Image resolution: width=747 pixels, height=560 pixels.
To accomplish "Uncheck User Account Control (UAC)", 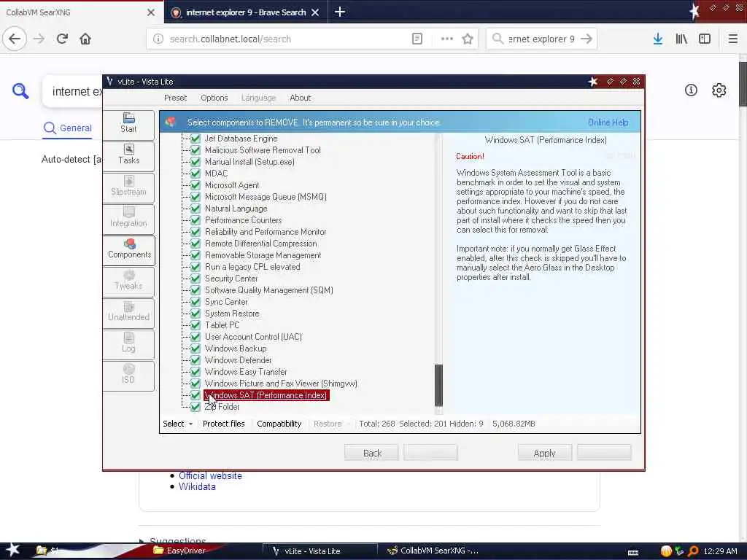I will click(x=196, y=337).
